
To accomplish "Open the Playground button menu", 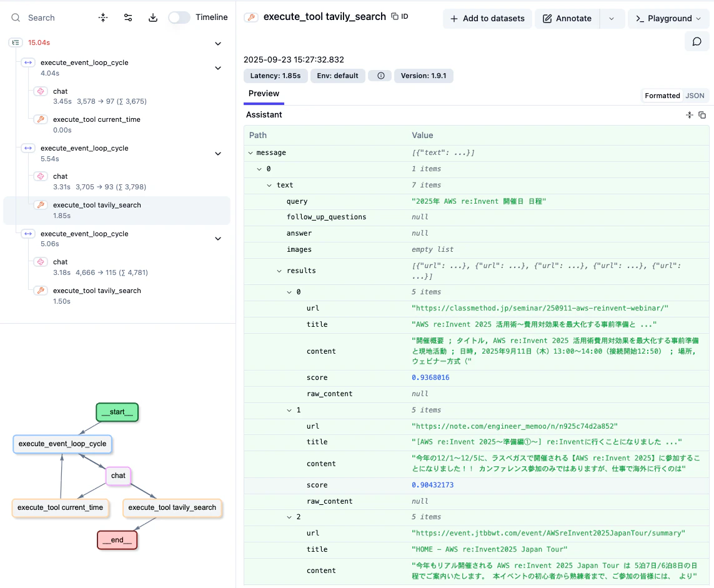I will click(668, 19).
